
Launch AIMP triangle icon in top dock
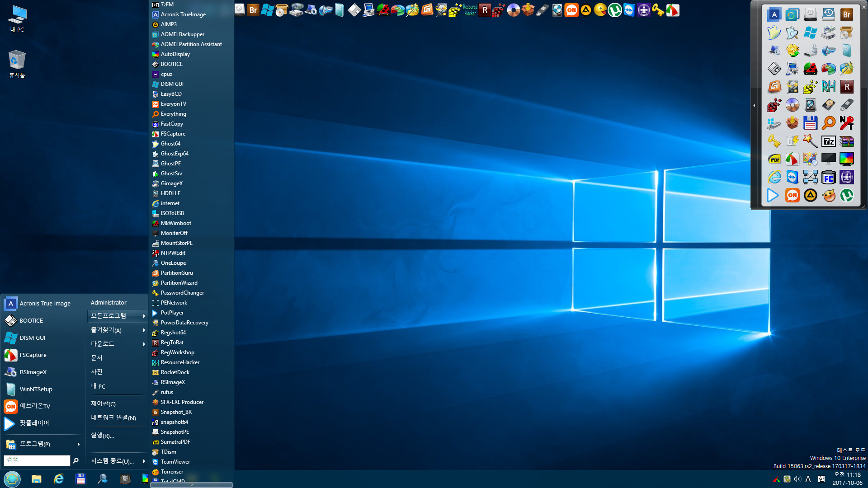coord(586,10)
